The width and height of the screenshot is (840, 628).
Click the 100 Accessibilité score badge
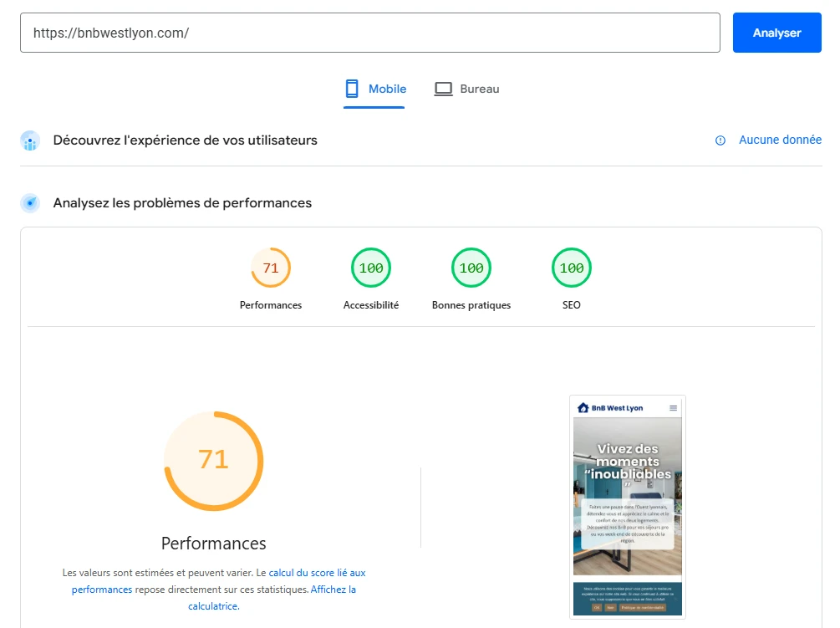coord(370,268)
